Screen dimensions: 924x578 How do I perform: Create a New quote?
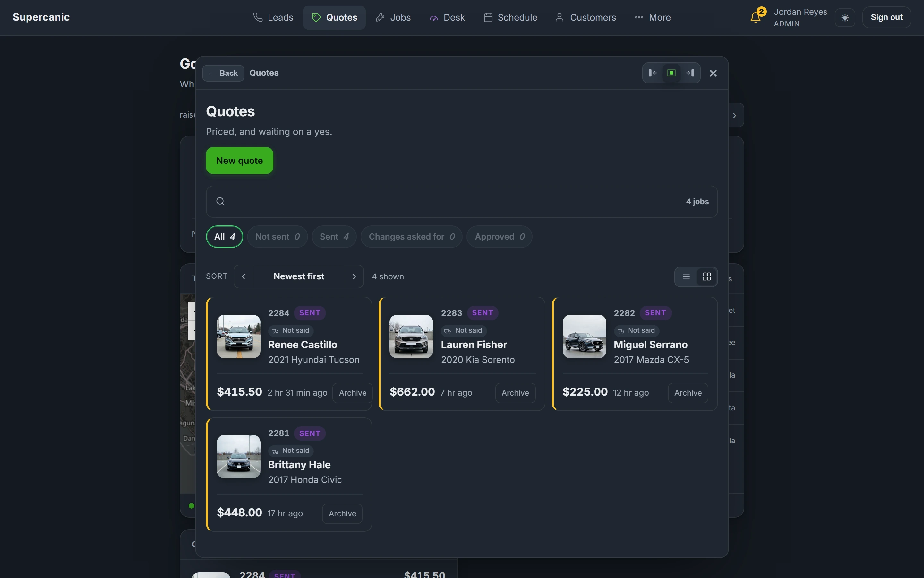239,161
